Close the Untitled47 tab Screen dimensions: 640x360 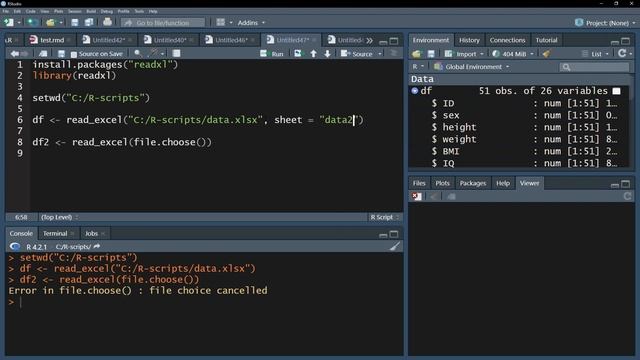pos(314,40)
